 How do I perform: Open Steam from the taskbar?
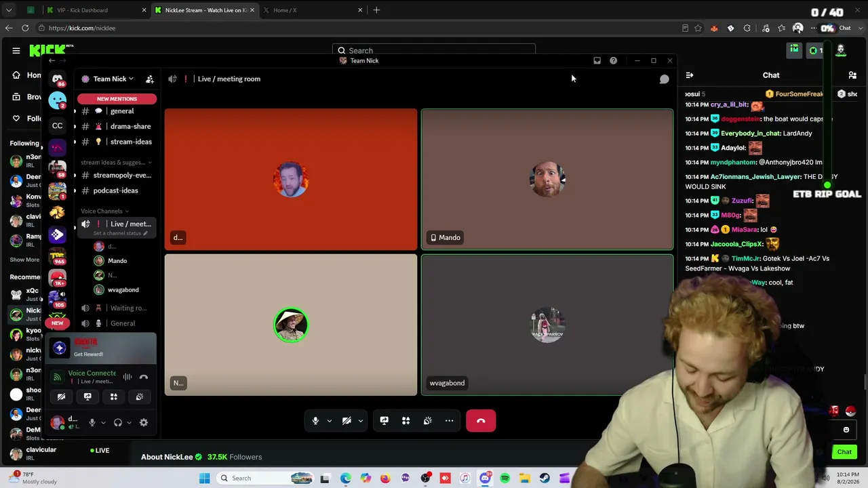point(545,479)
